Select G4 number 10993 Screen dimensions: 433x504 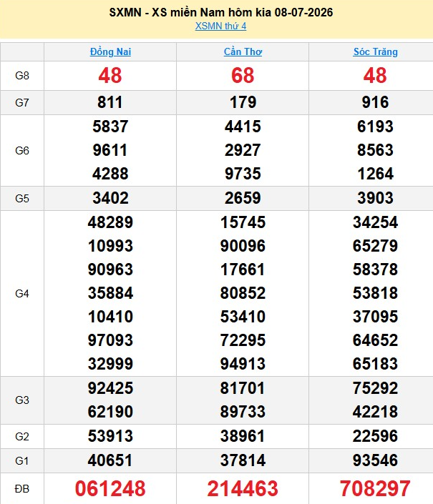(110, 246)
